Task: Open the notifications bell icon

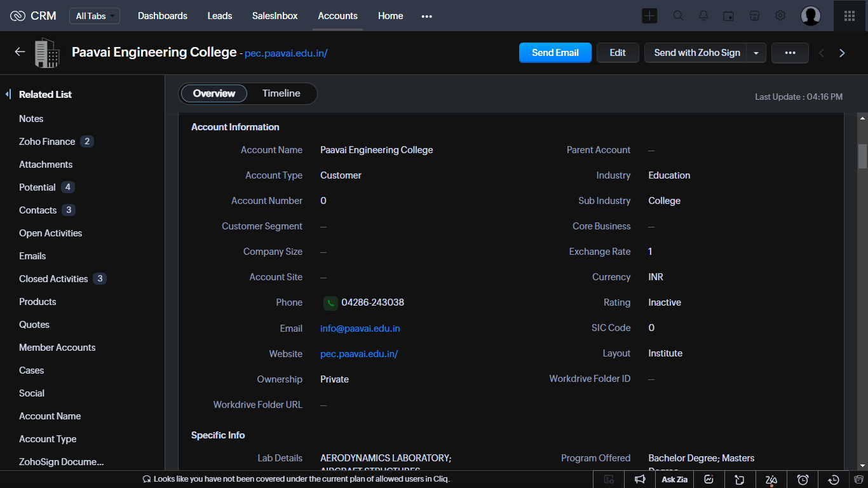Action: [x=703, y=16]
